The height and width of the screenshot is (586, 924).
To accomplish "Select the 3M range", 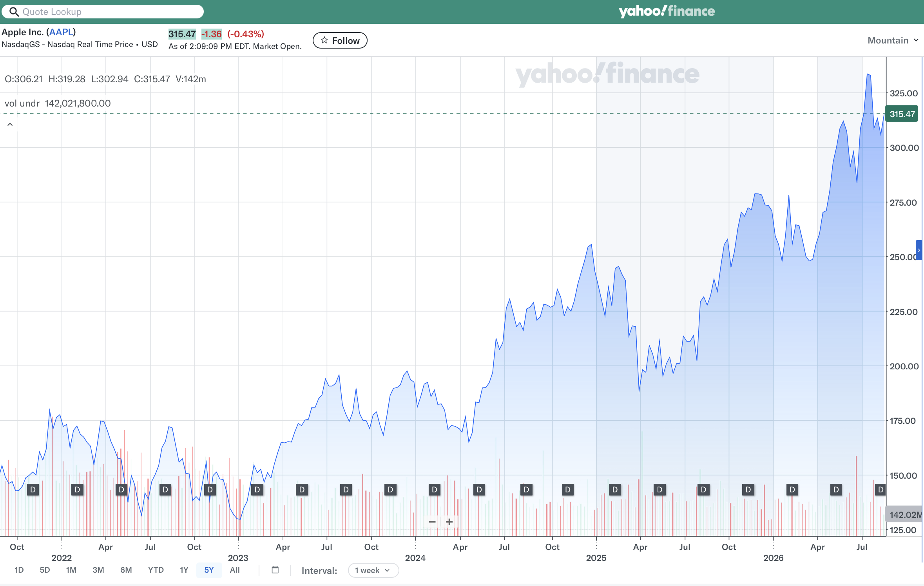I will tap(98, 570).
